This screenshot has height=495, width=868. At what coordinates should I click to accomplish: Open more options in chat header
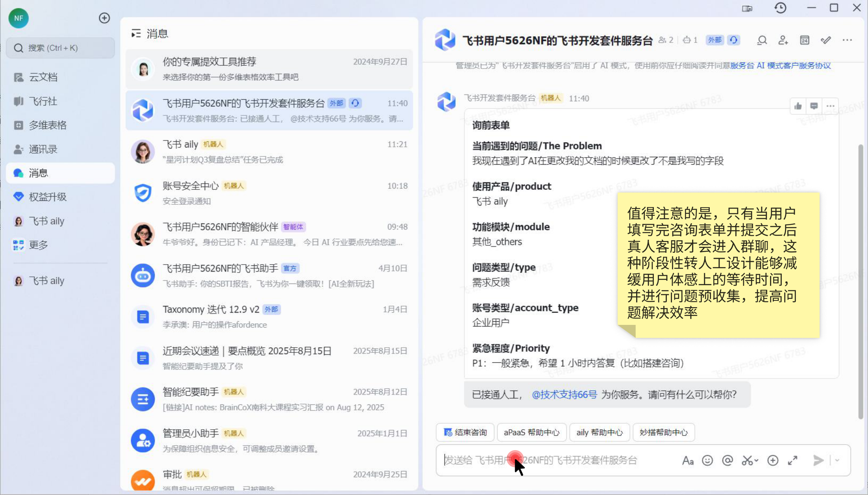847,40
